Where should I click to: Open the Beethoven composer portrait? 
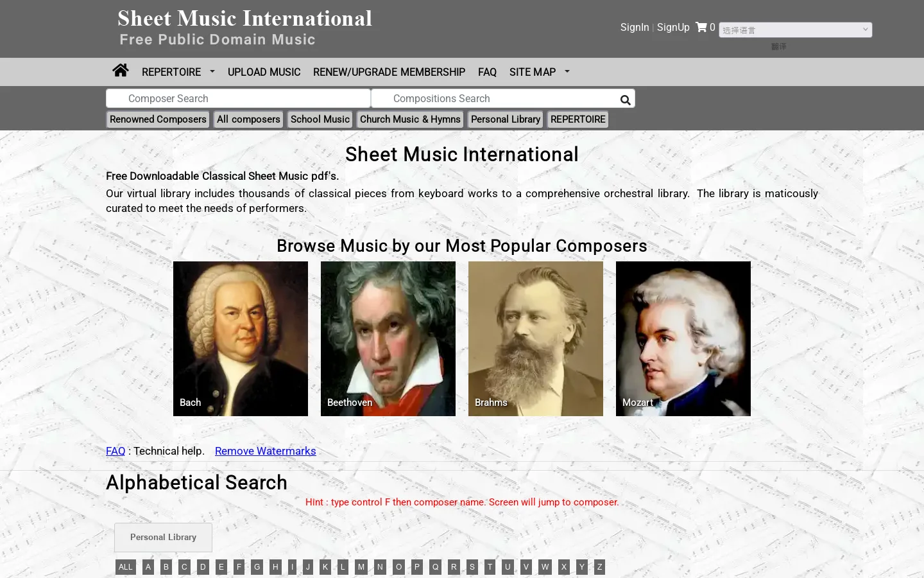pos(388,338)
